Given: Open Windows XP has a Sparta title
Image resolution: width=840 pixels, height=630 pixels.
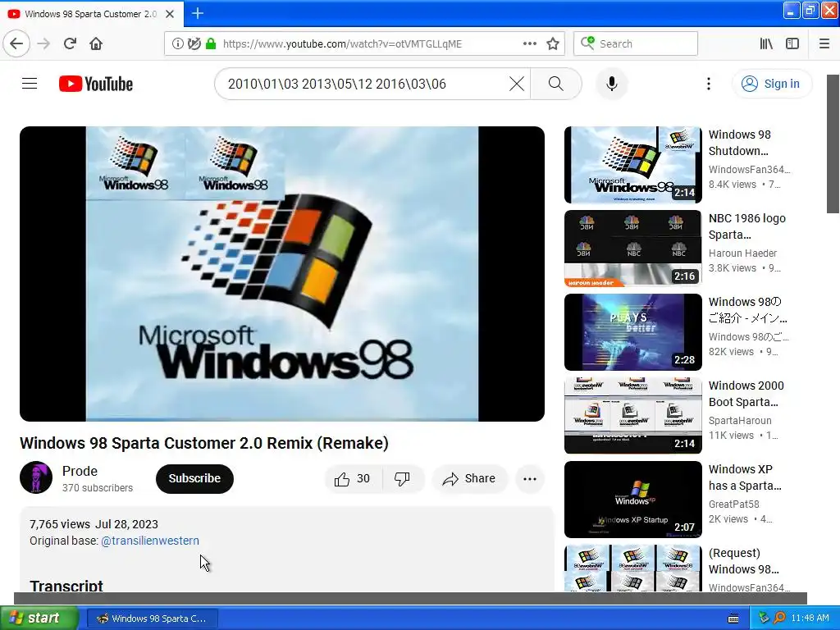Looking at the screenshot, I should (x=745, y=477).
